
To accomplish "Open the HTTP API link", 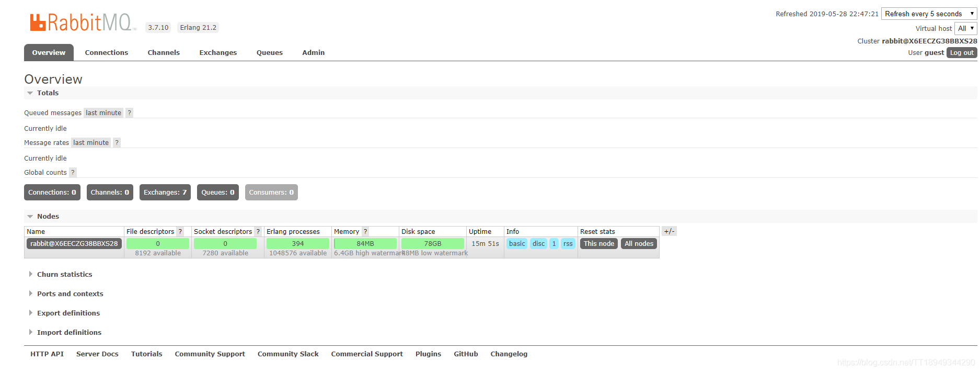I will [x=47, y=354].
